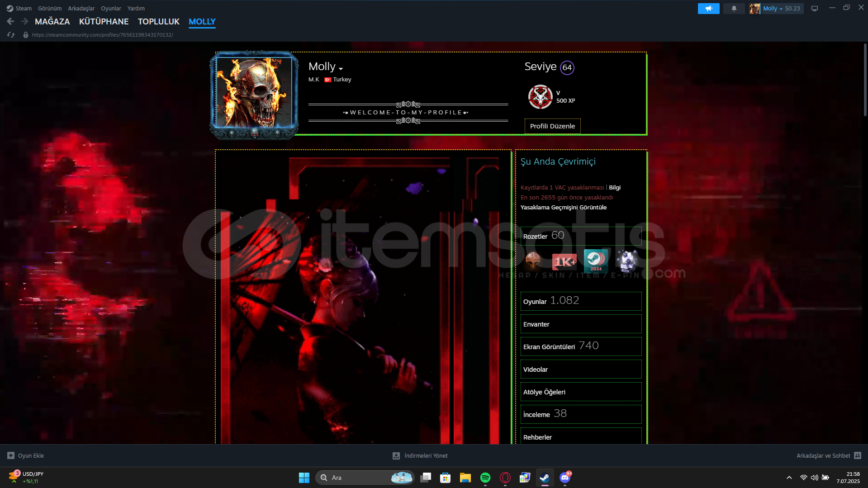Click the helmet badge icon
This screenshot has width=868, height=488.
tap(533, 261)
